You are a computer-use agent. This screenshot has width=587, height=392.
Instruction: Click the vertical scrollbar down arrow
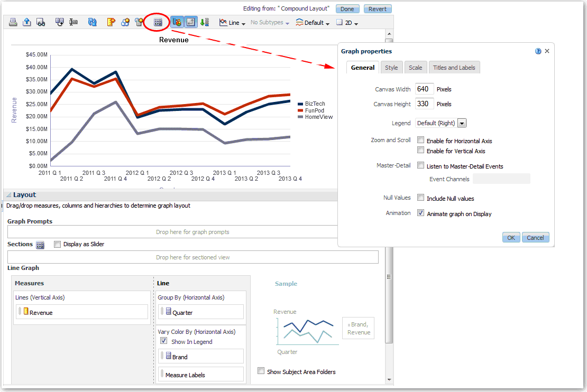(x=389, y=380)
